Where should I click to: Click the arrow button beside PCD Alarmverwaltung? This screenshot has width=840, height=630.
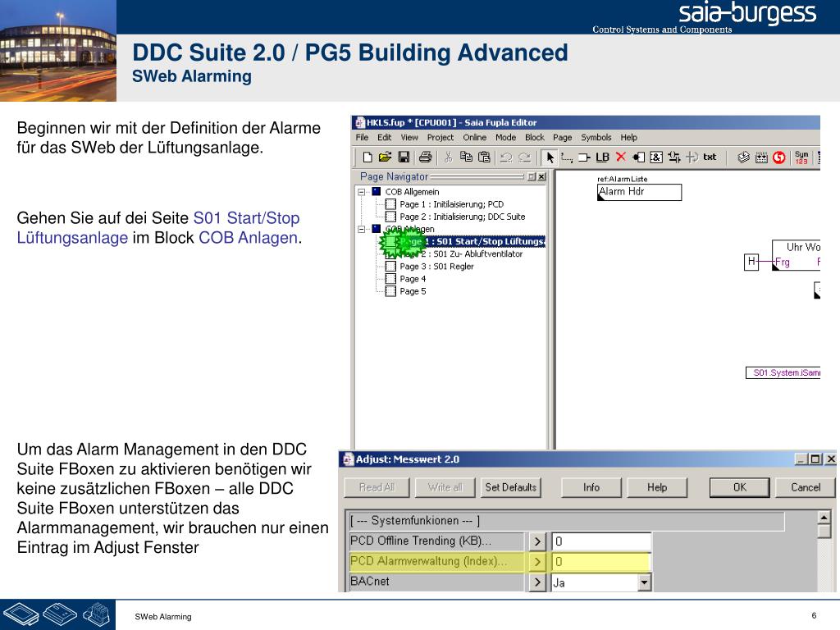536,562
